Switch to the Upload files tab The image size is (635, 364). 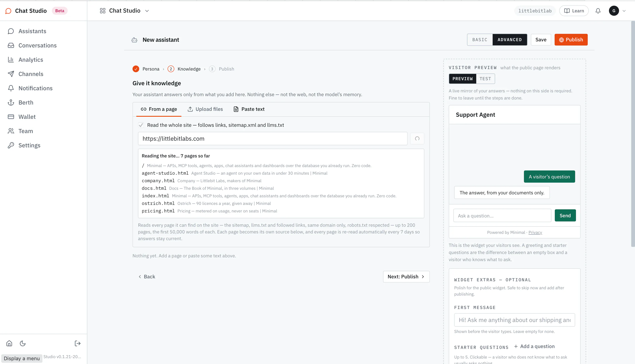pos(205,109)
